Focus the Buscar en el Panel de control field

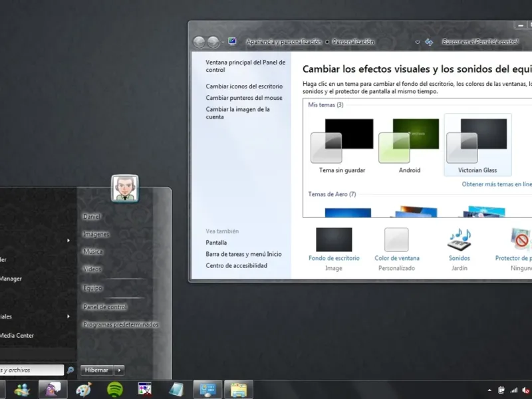click(x=479, y=42)
